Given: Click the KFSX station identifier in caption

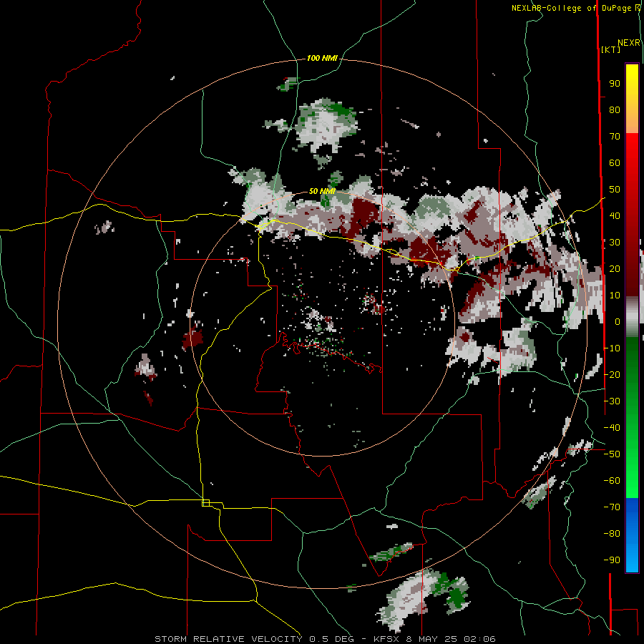Looking at the screenshot, I should click(387, 639).
